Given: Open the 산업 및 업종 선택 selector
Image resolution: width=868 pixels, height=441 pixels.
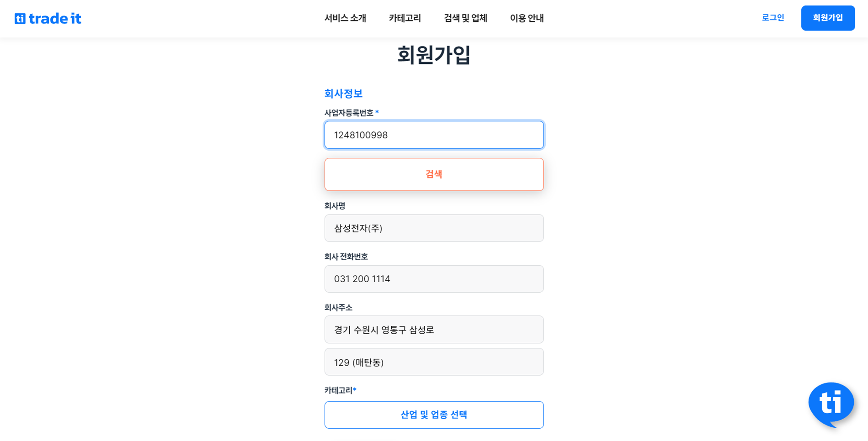Looking at the screenshot, I should 434,415.
